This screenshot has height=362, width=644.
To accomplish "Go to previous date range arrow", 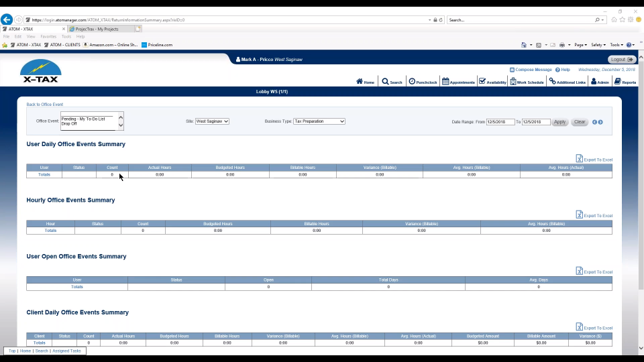I will (x=594, y=122).
